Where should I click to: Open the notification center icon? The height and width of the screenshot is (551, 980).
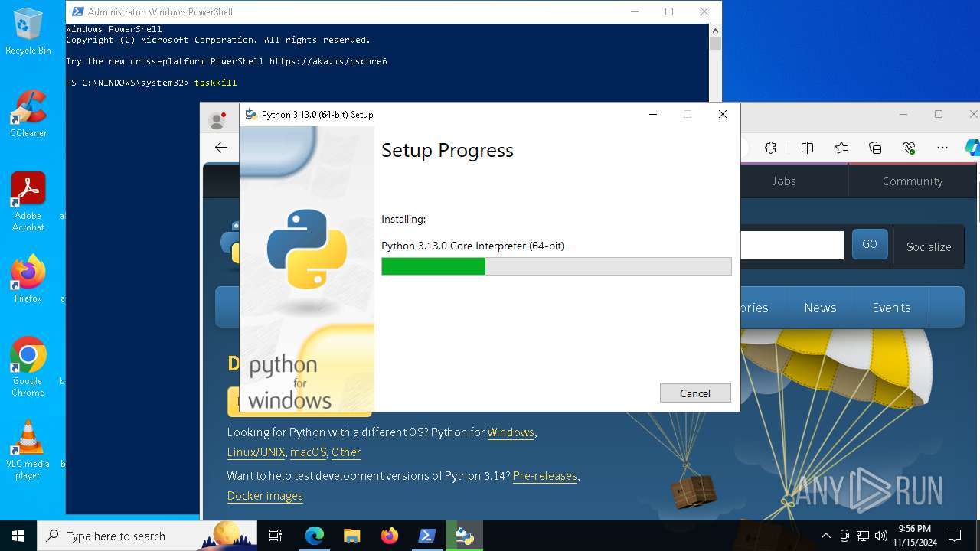pyautogui.click(x=955, y=536)
